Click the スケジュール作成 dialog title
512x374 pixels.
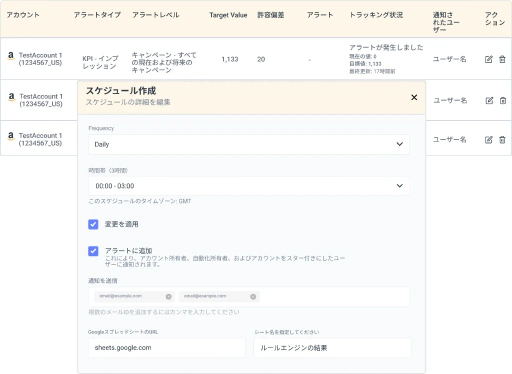click(121, 91)
